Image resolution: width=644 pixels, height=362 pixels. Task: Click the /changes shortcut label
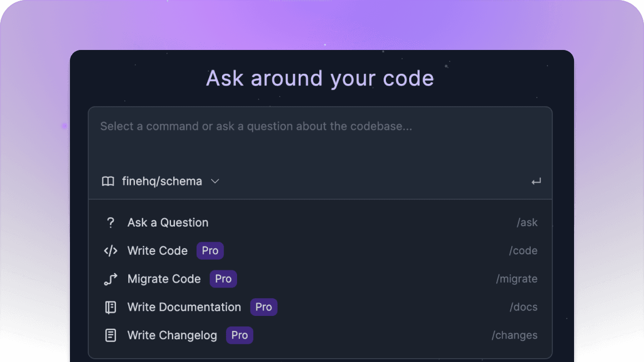click(515, 335)
